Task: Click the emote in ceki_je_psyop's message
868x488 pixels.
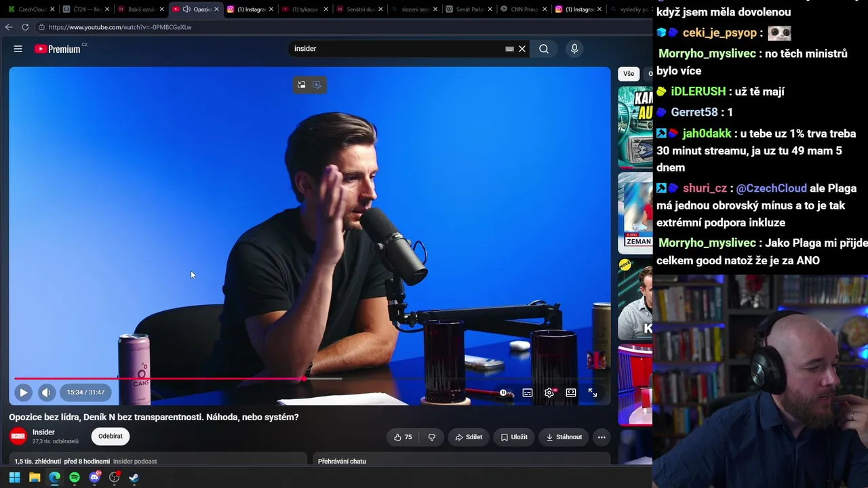Action: point(780,33)
